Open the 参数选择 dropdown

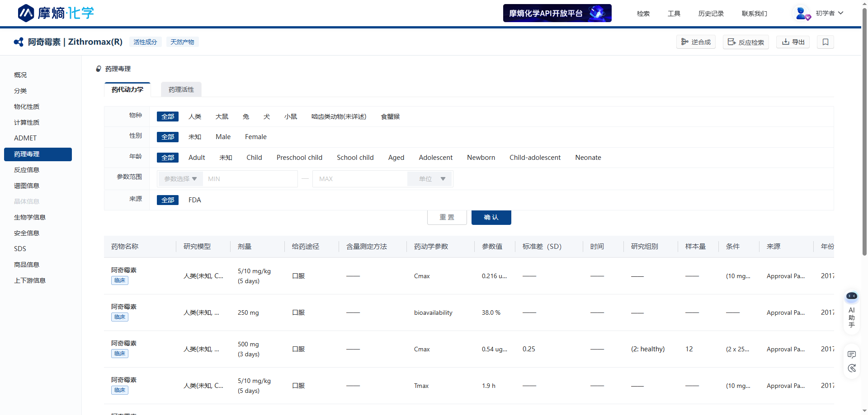180,179
